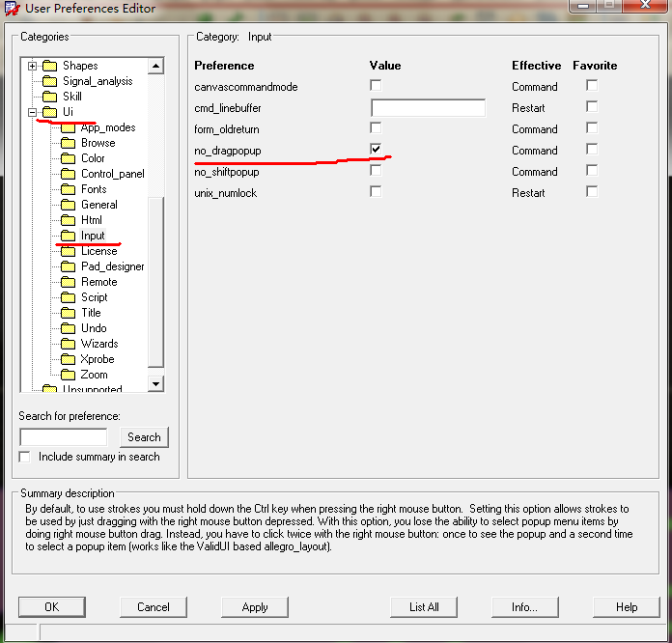672x643 pixels.
Task: Click the List All button
Action: click(424, 607)
